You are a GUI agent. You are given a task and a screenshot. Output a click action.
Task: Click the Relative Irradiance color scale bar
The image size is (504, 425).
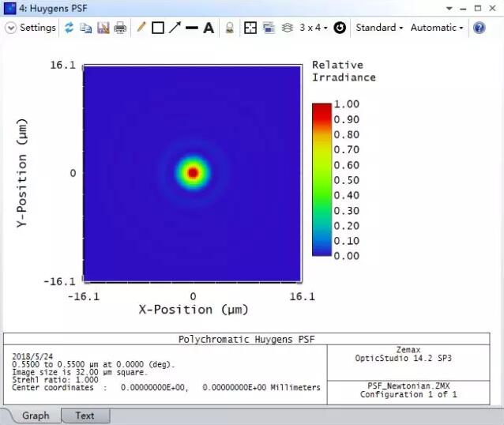click(321, 179)
